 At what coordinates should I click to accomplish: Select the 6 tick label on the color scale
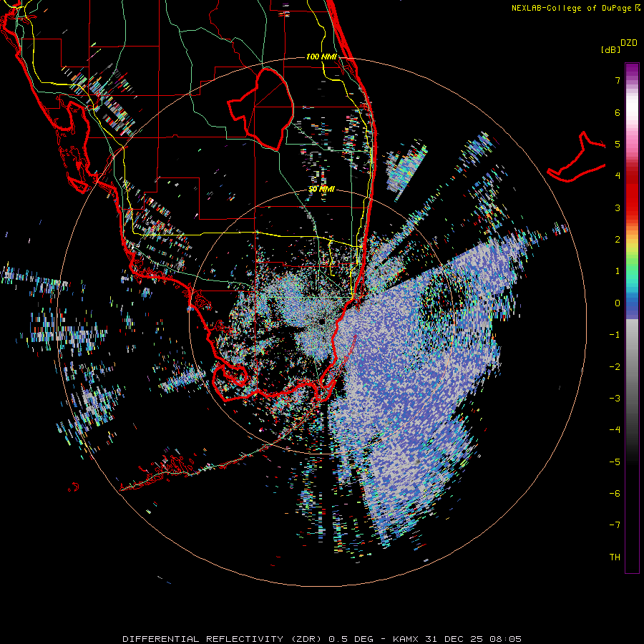[618, 113]
